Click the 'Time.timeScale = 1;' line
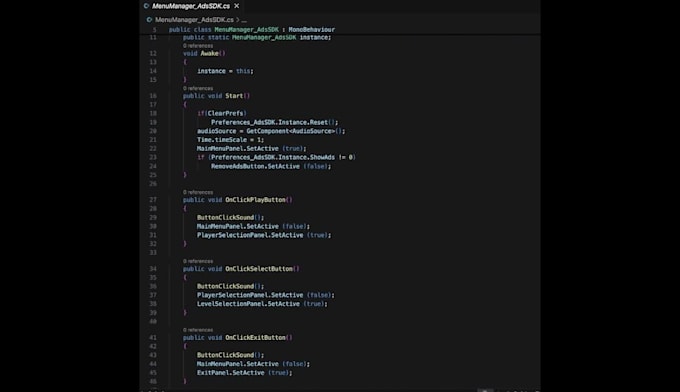Image resolution: width=680 pixels, height=392 pixels. click(230, 140)
